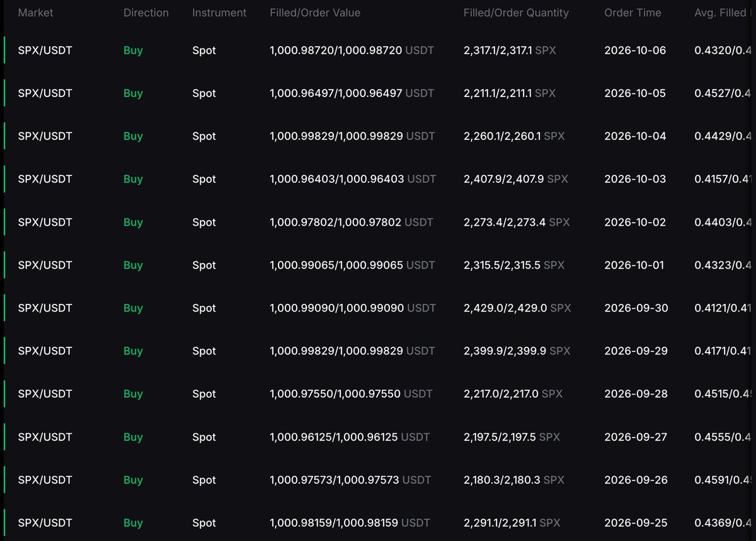Select order value 1,000.96497/1,000.96497 USDT
756x541 pixels.
point(352,93)
